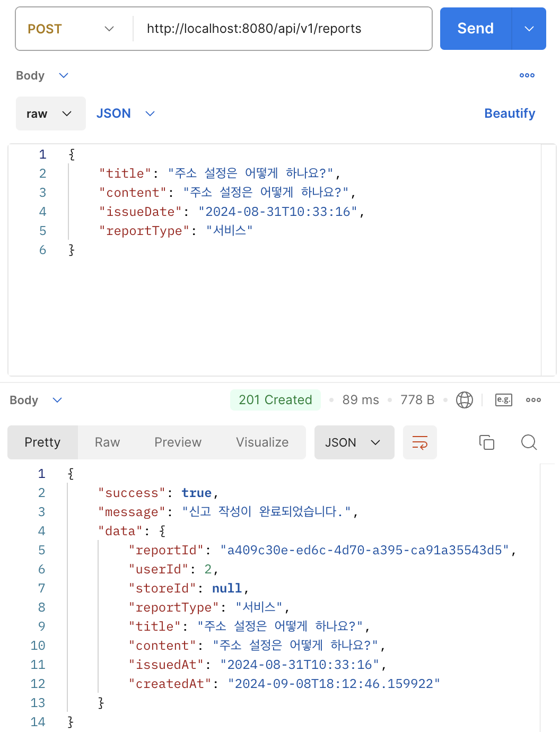Switch to the Raw response tab
The image size is (560, 732).
(x=107, y=442)
